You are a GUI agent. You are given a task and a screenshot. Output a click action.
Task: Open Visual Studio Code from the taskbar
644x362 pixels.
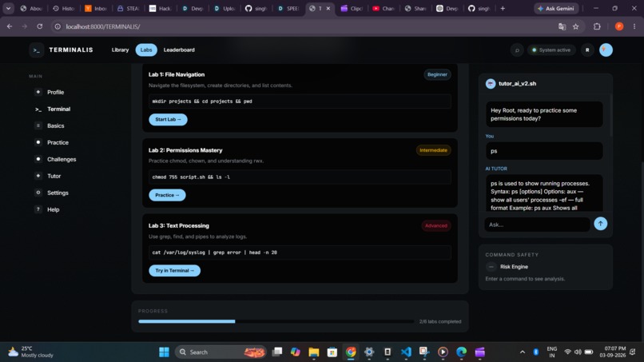406,352
